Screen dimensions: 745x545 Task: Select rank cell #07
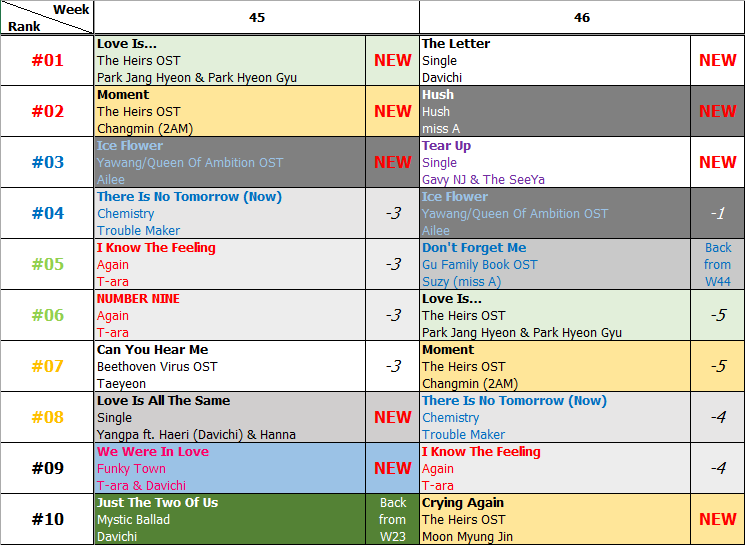[x=47, y=366]
